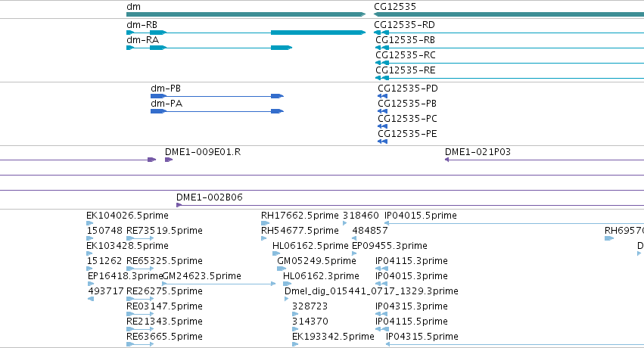This screenshot has height=348, width=644.
Task: Select the CG12535-RE transcript label
Action: [x=406, y=70]
